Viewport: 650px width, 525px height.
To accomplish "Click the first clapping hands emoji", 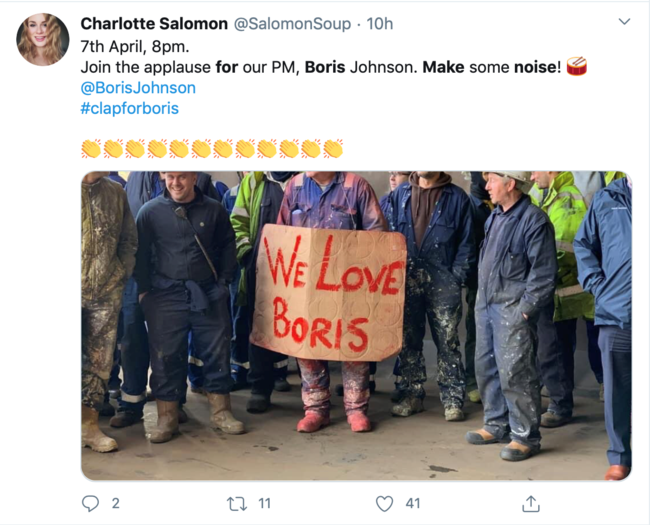I will (x=91, y=148).
